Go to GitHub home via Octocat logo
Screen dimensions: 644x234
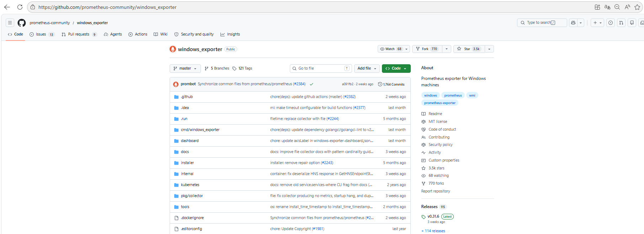click(x=22, y=23)
